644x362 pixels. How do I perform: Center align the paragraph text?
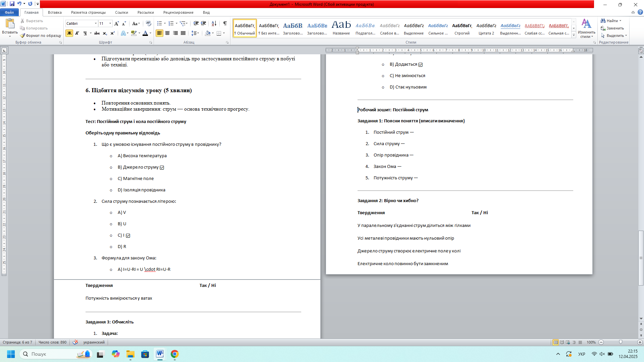(x=167, y=33)
